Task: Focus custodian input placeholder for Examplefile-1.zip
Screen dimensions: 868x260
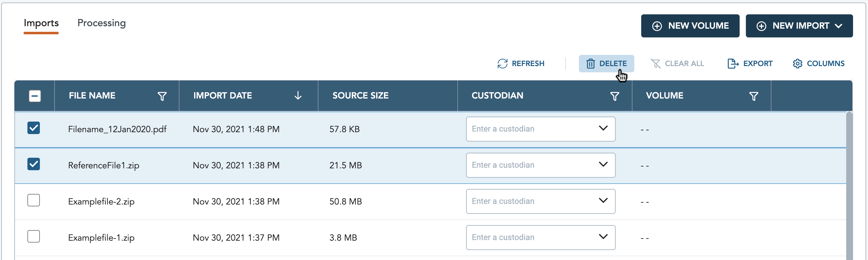Action: (503, 237)
